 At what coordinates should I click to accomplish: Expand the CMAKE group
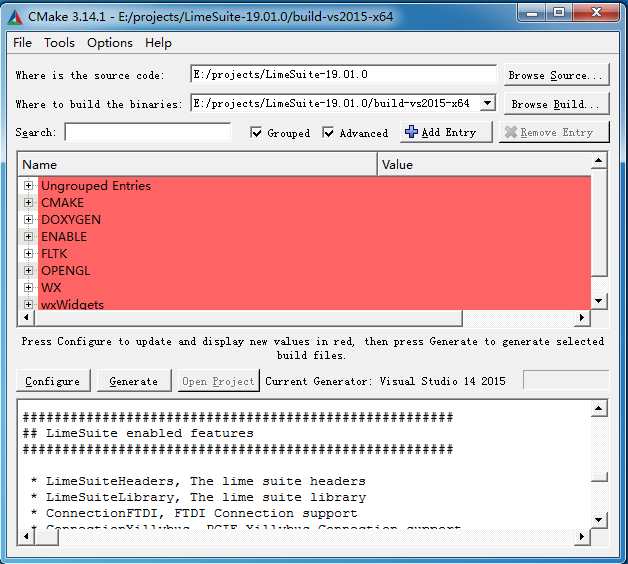coord(28,202)
